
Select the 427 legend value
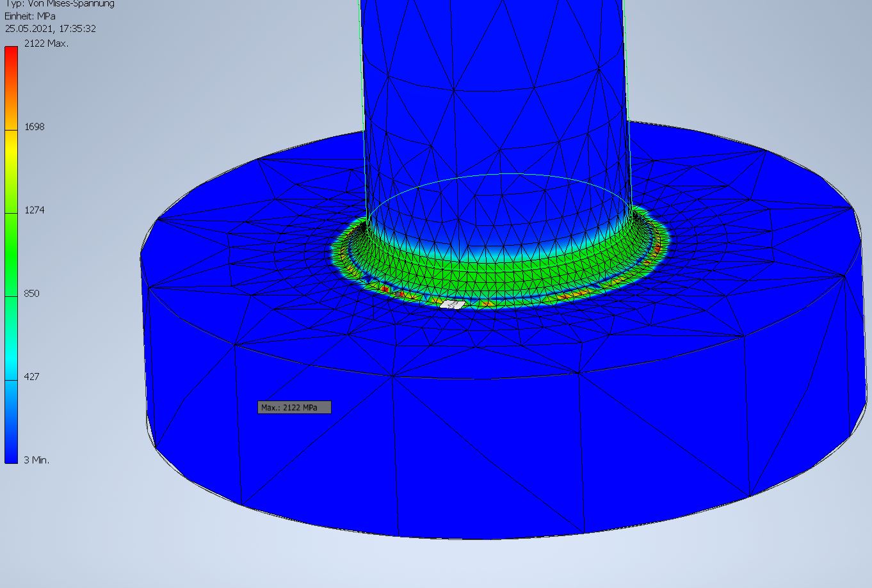pos(32,376)
